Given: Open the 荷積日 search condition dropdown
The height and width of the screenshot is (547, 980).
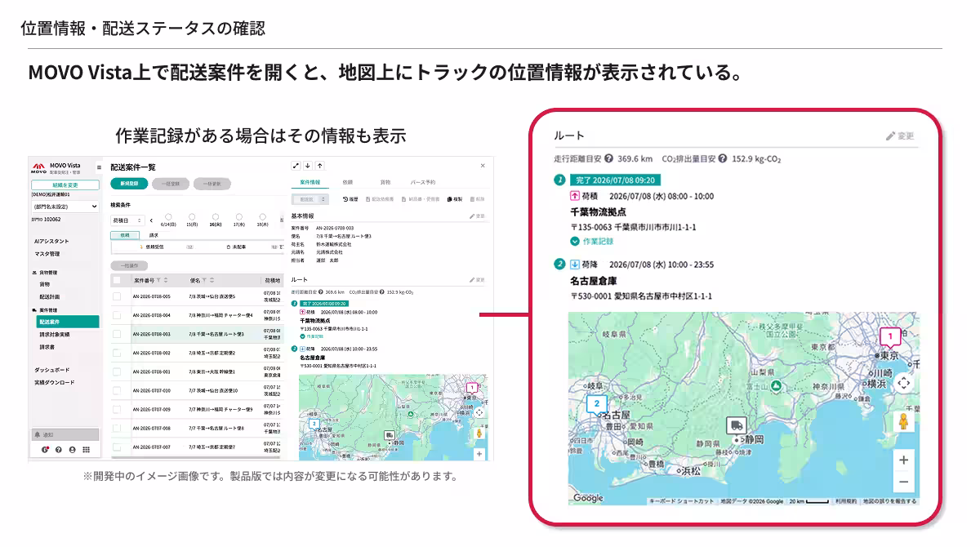Looking at the screenshot, I should pyautogui.click(x=127, y=220).
